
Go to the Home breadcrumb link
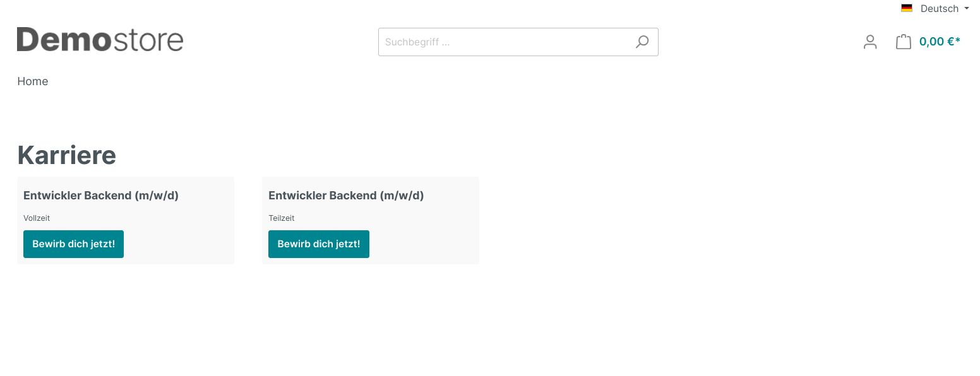pyautogui.click(x=33, y=81)
